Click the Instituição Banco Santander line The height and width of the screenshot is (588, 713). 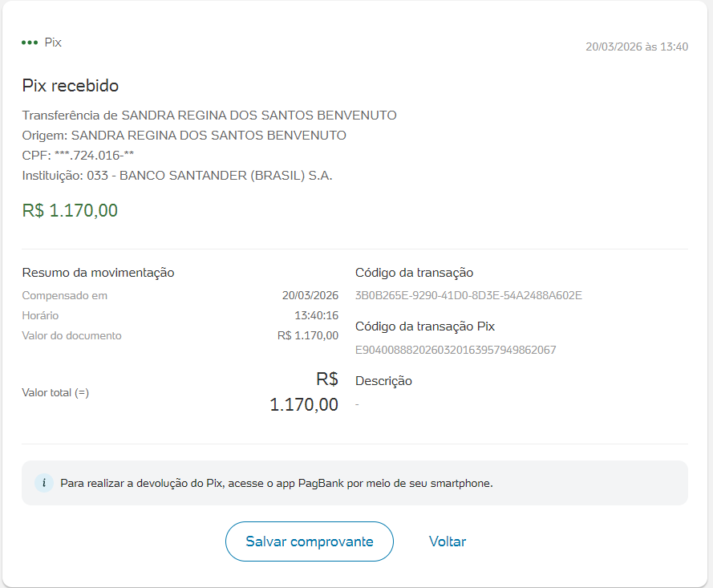[x=177, y=175]
